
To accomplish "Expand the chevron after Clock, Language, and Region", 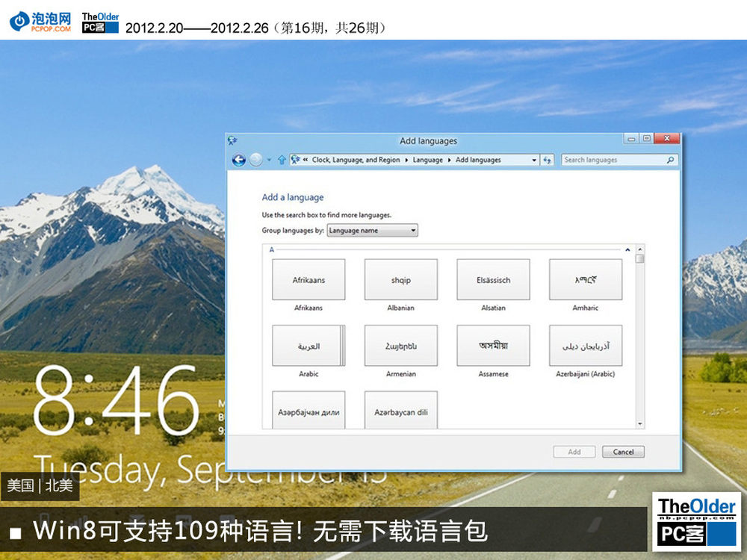I will [406, 160].
